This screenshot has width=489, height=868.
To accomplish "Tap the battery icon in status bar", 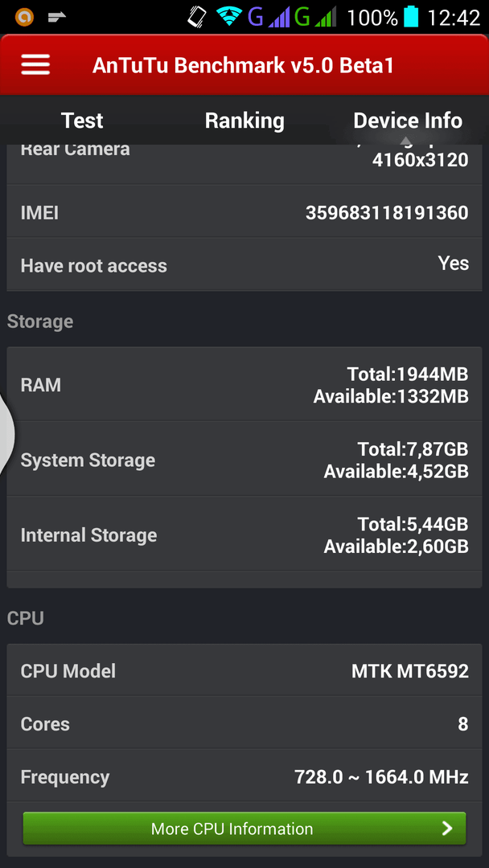I will tap(412, 17).
